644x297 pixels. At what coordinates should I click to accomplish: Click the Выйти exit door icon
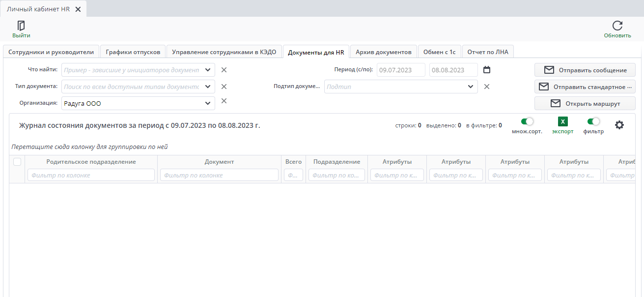click(21, 26)
